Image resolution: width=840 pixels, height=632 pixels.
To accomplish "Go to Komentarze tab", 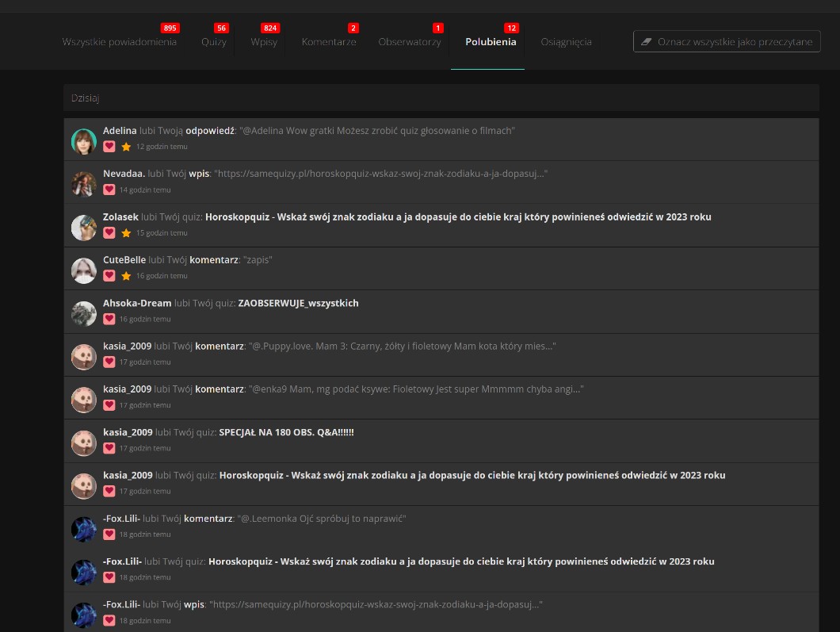I will pyautogui.click(x=329, y=42).
